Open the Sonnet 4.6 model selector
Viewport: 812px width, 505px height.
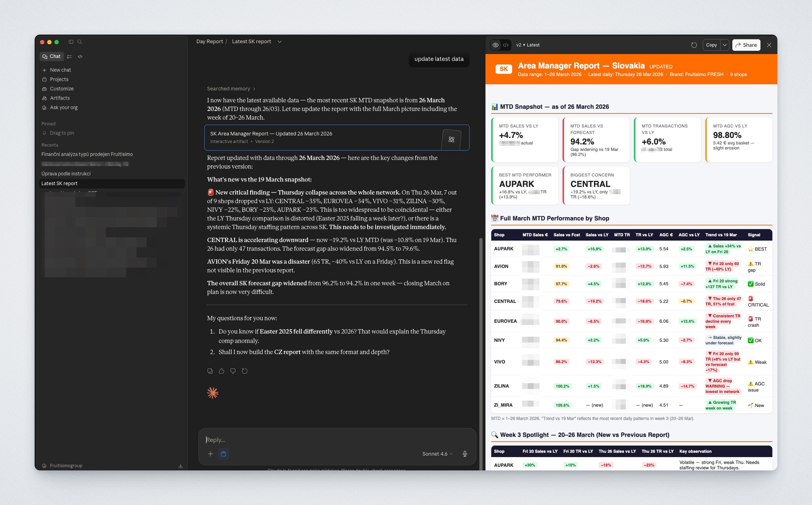437,454
